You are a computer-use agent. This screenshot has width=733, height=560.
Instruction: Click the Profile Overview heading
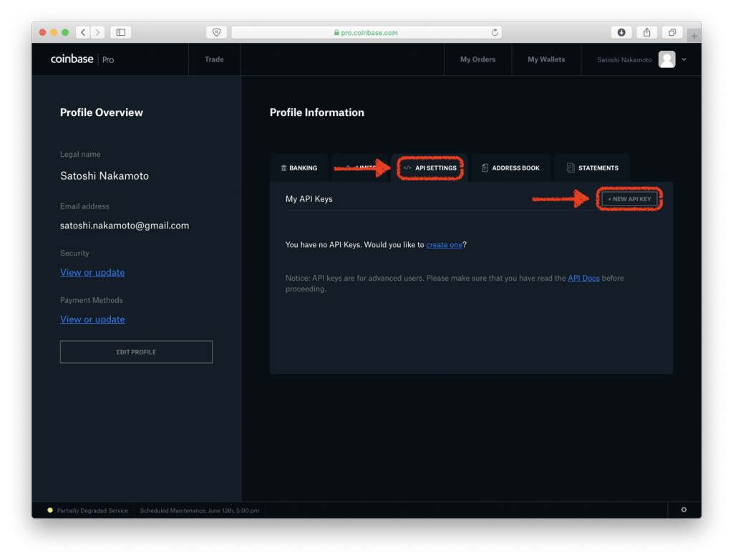(x=102, y=112)
